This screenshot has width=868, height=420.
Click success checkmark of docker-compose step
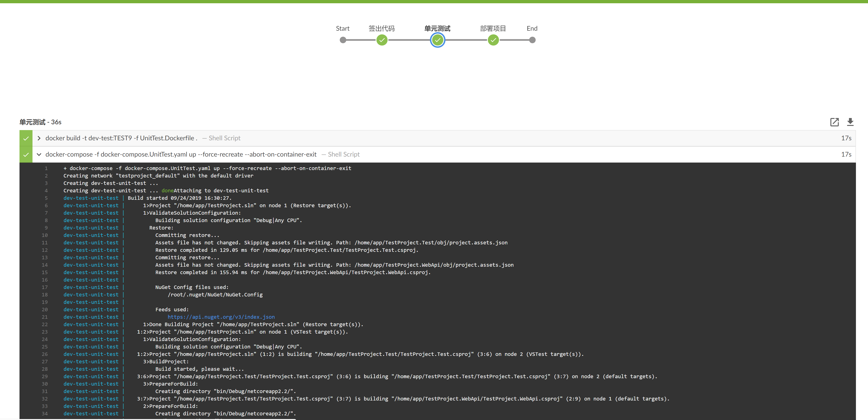26,154
